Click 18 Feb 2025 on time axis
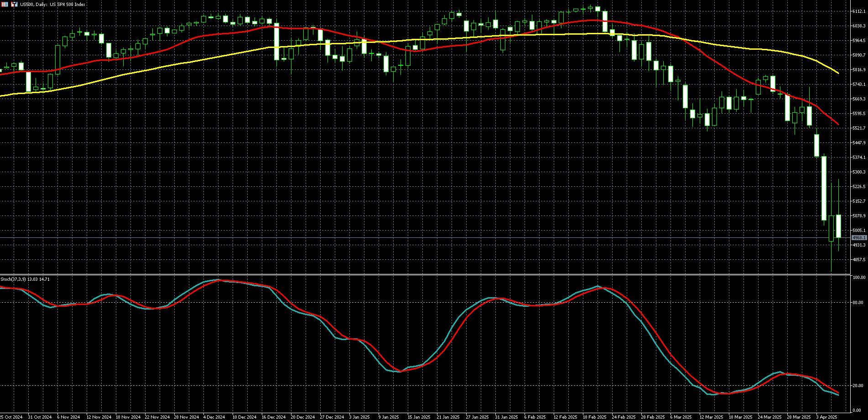This screenshot has height=420, width=868. (x=594, y=417)
